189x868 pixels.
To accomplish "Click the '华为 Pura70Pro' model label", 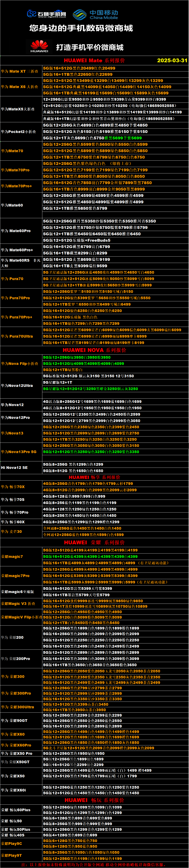I will pyautogui.click(x=15, y=298).
